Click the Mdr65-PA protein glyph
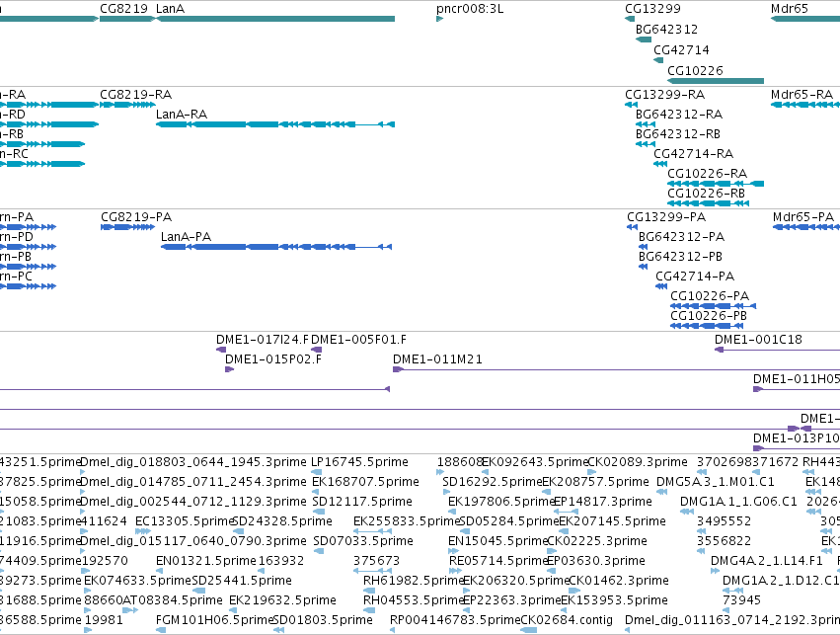 [x=806, y=227]
